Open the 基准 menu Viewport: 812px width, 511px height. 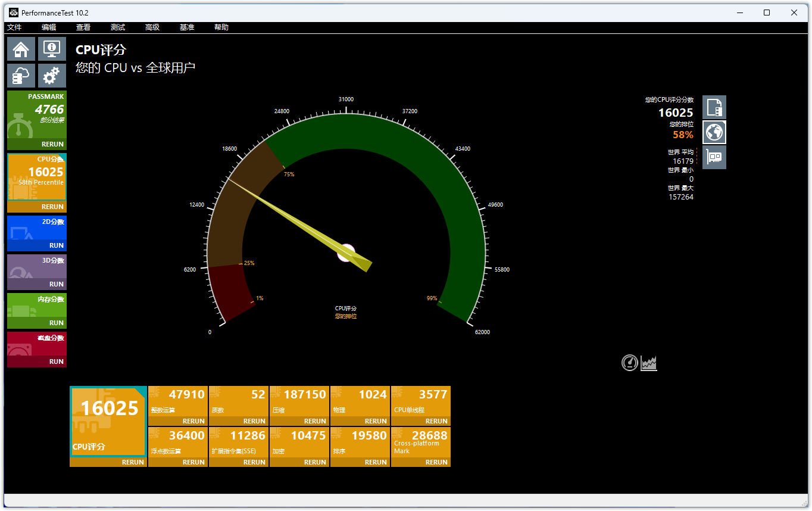(187, 27)
